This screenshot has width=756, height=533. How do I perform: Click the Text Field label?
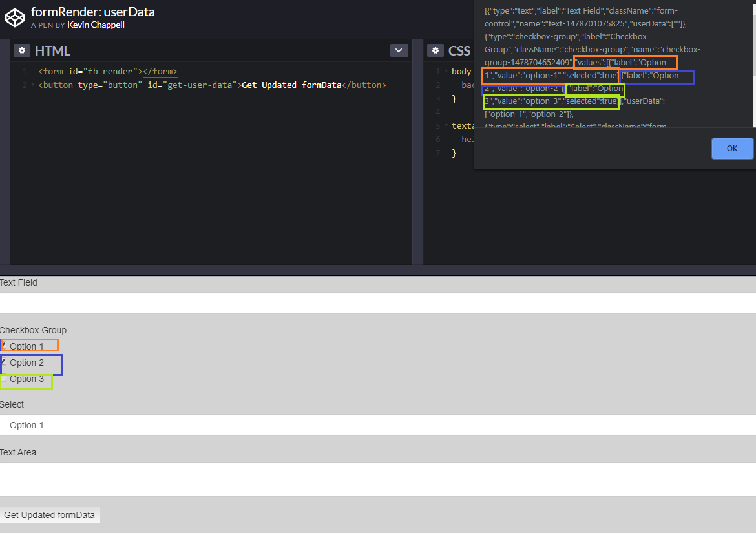[18, 282]
